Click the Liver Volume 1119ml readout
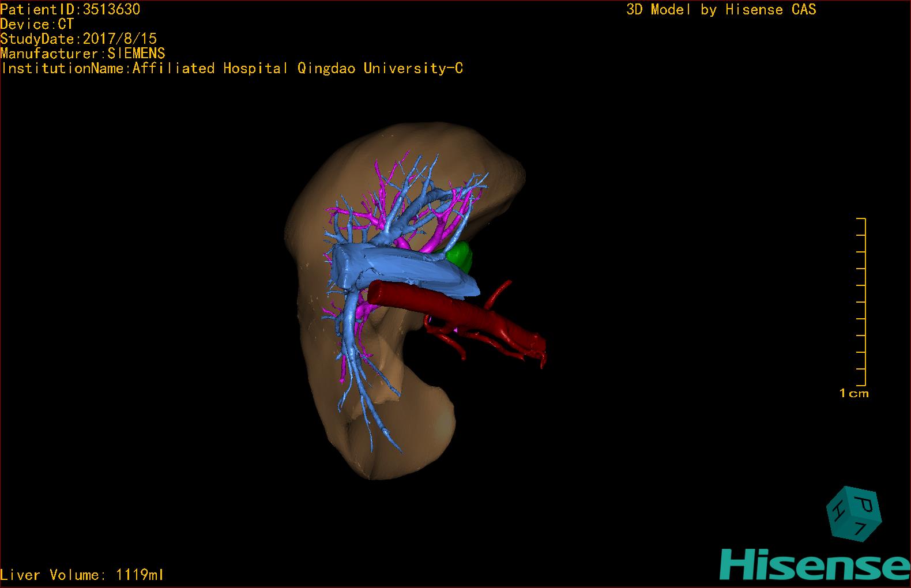The height and width of the screenshot is (588, 911). click(x=82, y=575)
